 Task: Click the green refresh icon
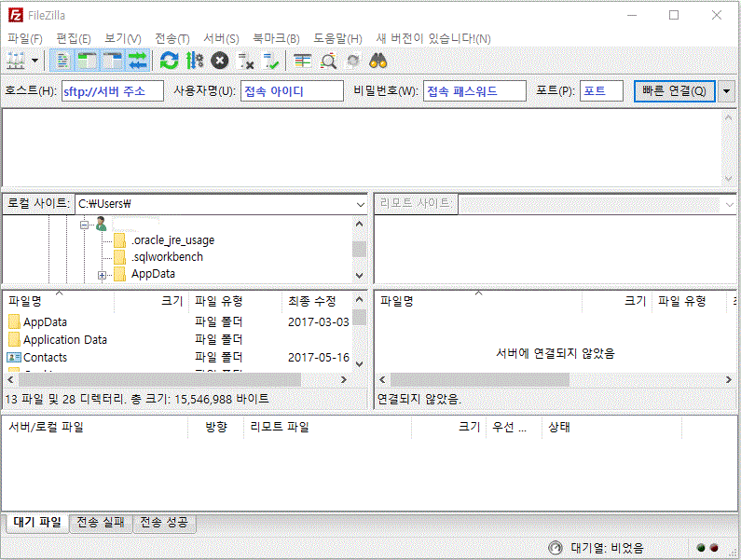click(x=169, y=61)
